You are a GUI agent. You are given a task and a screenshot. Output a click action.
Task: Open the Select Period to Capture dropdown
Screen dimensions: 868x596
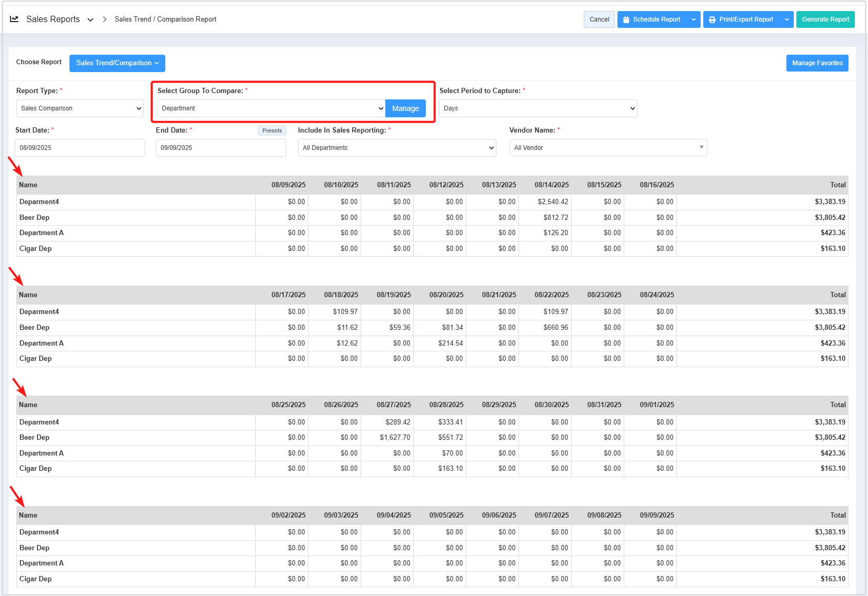pyautogui.click(x=538, y=108)
